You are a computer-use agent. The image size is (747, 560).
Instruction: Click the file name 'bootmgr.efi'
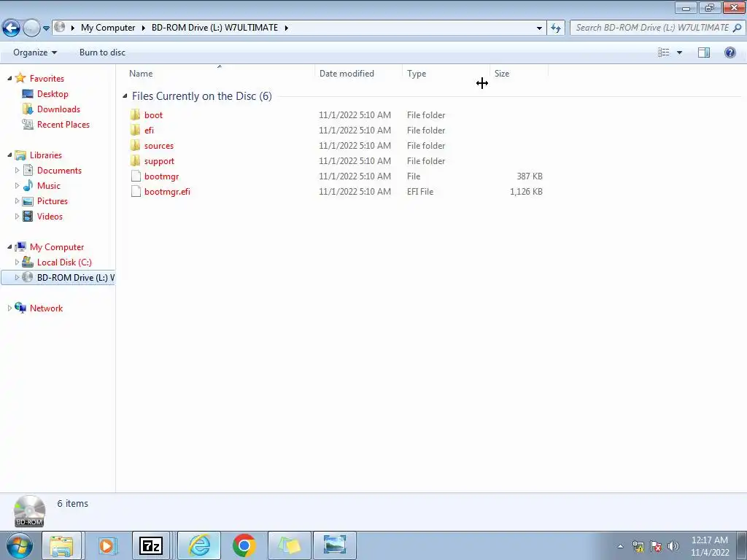(167, 192)
